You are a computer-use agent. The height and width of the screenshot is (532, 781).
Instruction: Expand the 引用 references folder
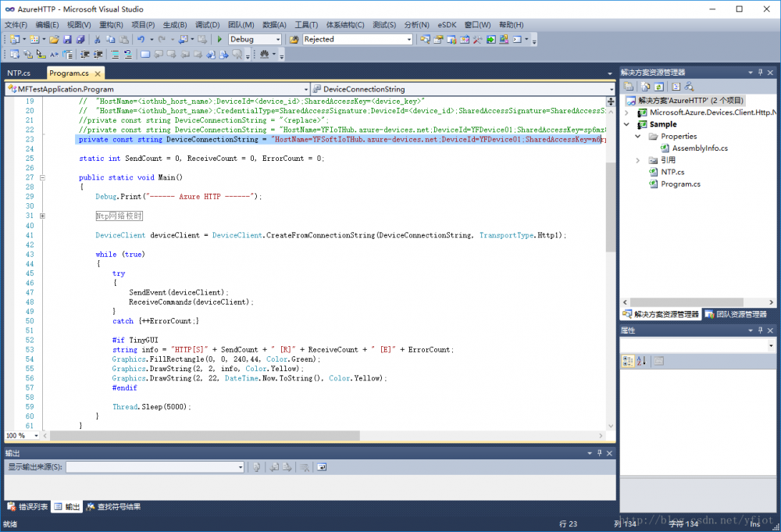(x=638, y=160)
